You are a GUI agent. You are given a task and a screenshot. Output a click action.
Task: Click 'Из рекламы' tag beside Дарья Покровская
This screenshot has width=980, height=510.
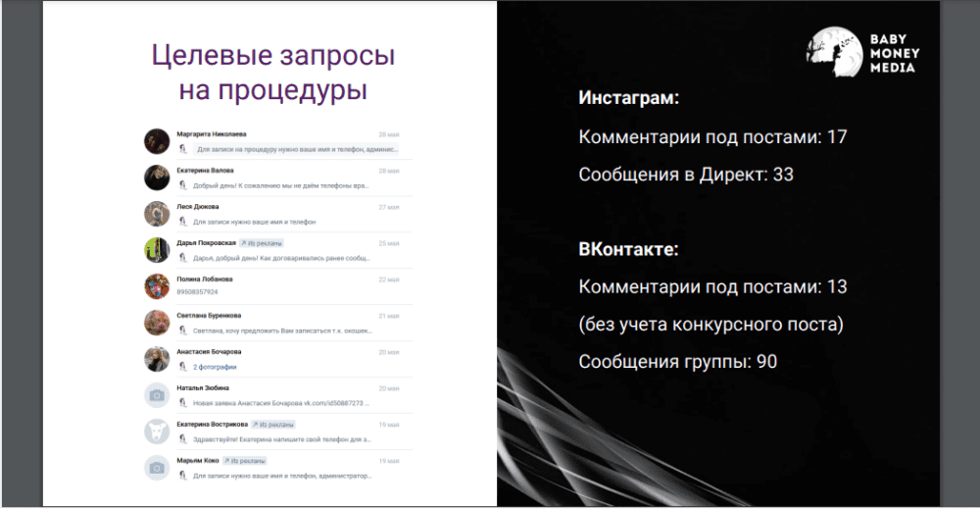pos(262,243)
